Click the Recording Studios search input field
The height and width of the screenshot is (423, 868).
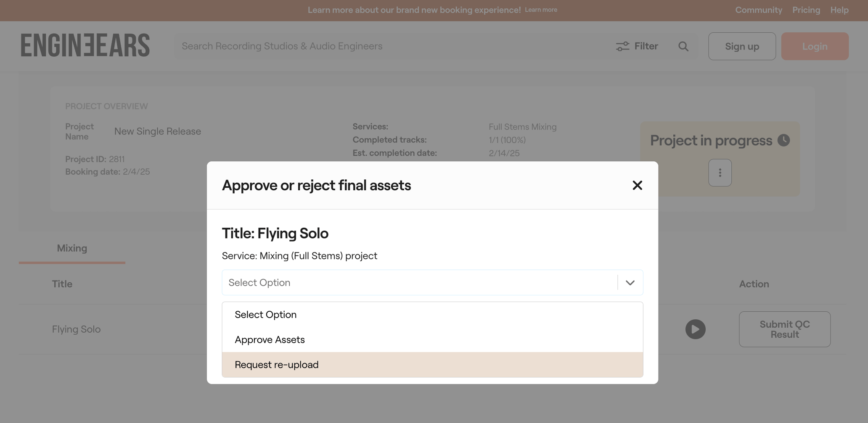(378, 46)
